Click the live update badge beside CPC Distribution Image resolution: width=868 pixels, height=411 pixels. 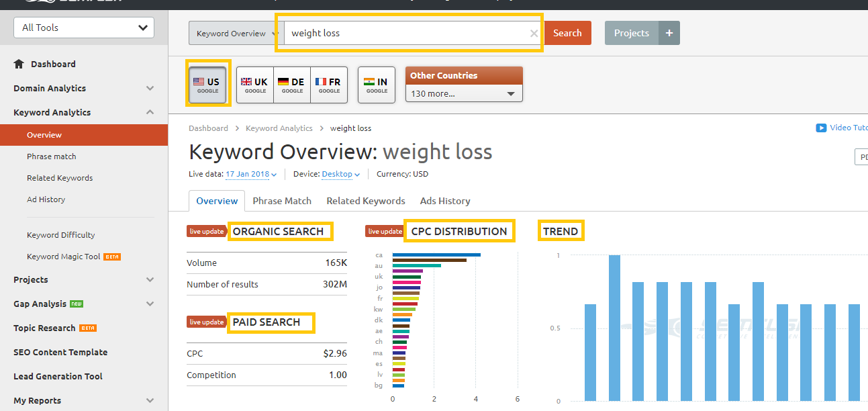click(x=385, y=231)
